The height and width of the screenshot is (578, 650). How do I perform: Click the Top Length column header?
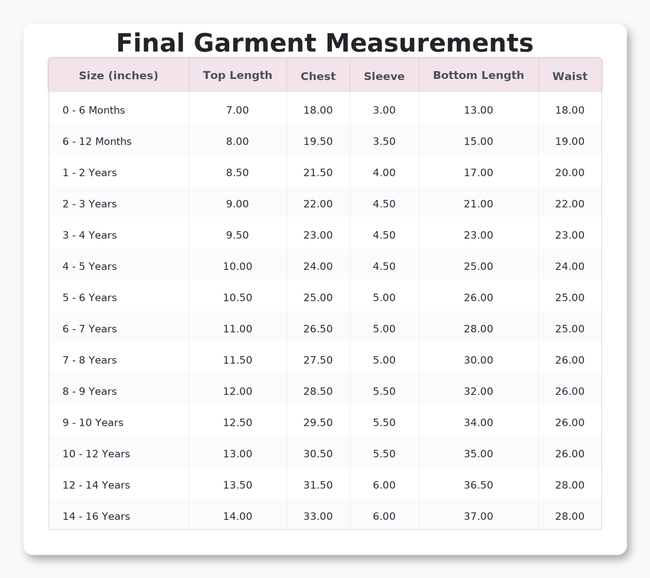point(238,75)
